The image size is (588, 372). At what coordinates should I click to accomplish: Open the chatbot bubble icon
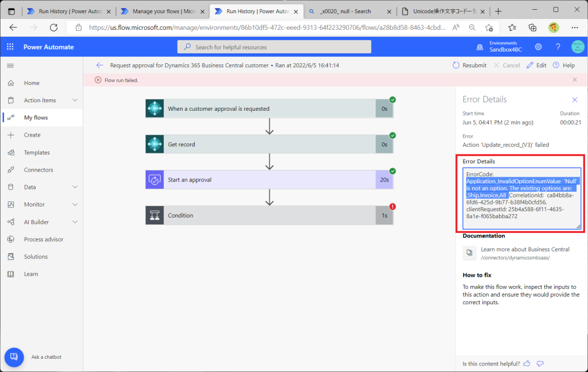click(14, 357)
